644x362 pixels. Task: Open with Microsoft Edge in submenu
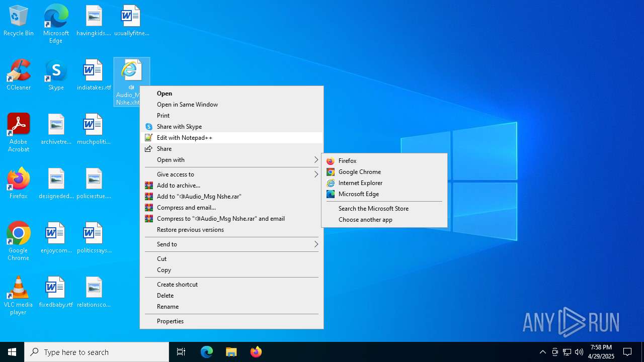point(384,194)
